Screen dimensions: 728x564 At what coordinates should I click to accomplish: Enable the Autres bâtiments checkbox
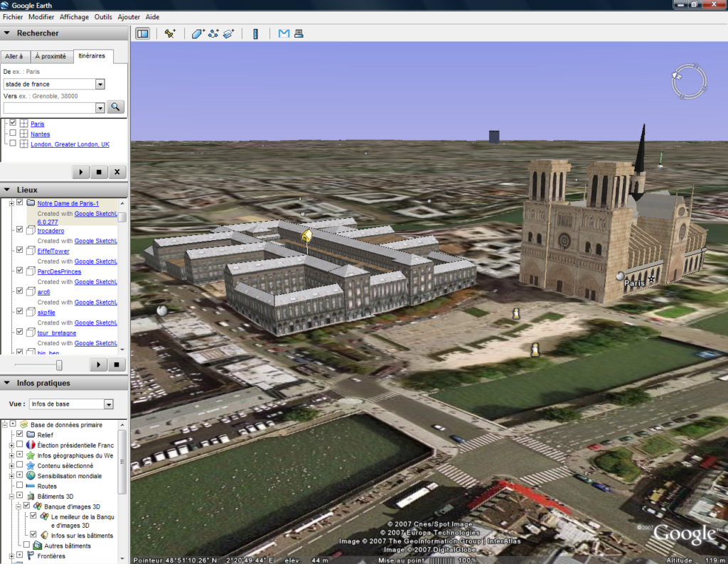coord(26,545)
